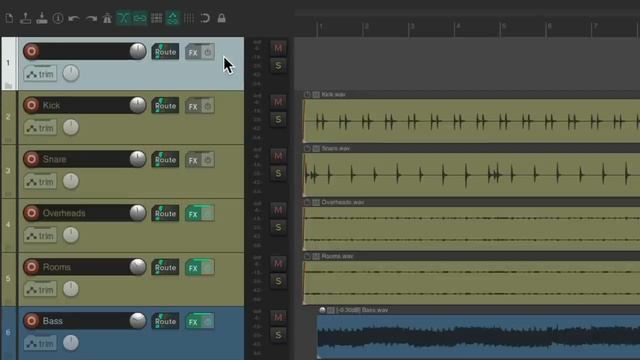Click the Bass track volume knob

[138, 321]
